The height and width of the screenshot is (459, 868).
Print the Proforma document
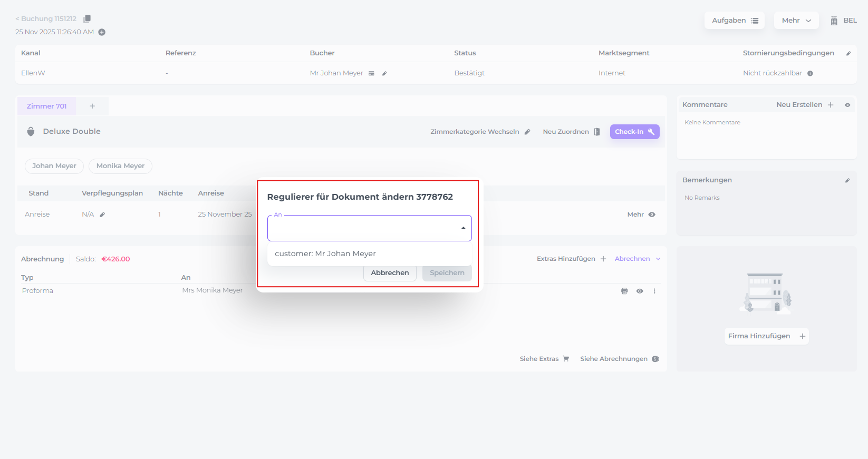point(624,291)
